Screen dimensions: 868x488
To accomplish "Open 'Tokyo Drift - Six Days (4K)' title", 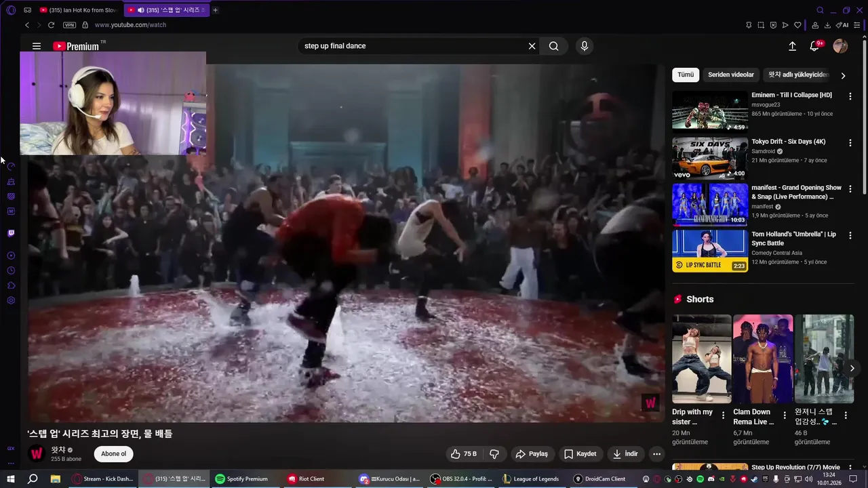I will coord(788,142).
